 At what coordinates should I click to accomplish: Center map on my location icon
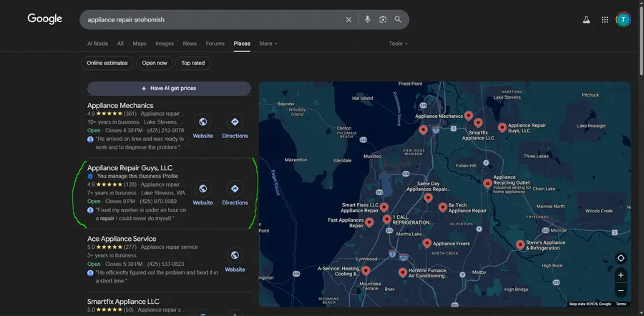click(620, 258)
